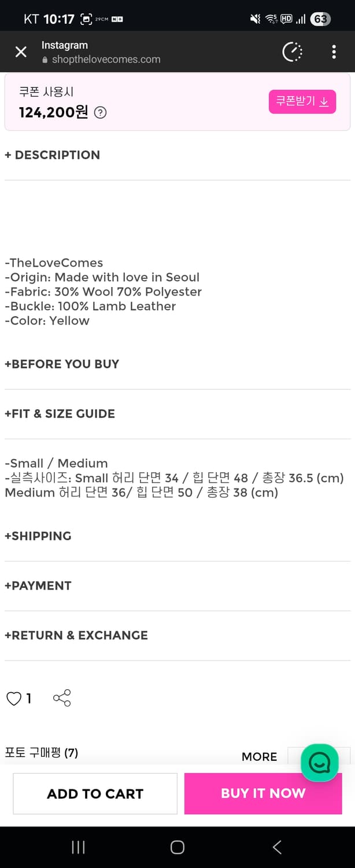
Task: Expand the SHIPPING section
Action: (38, 536)
